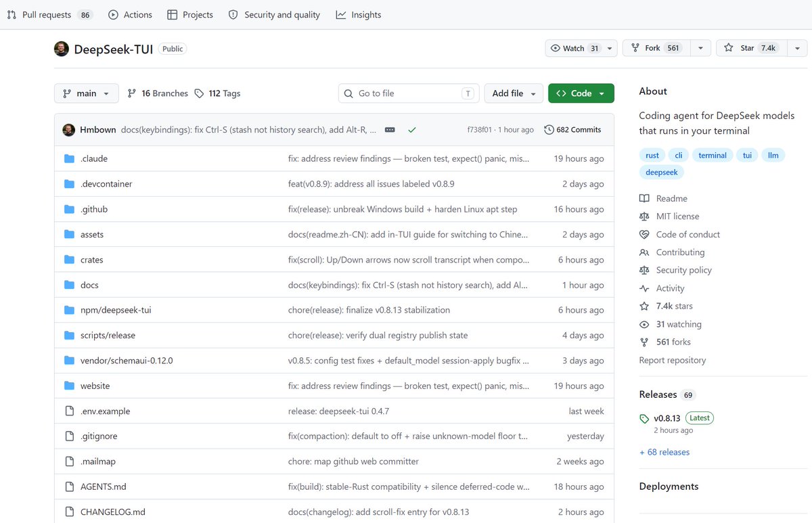Open the Add file dropdown

pos(514,93)
